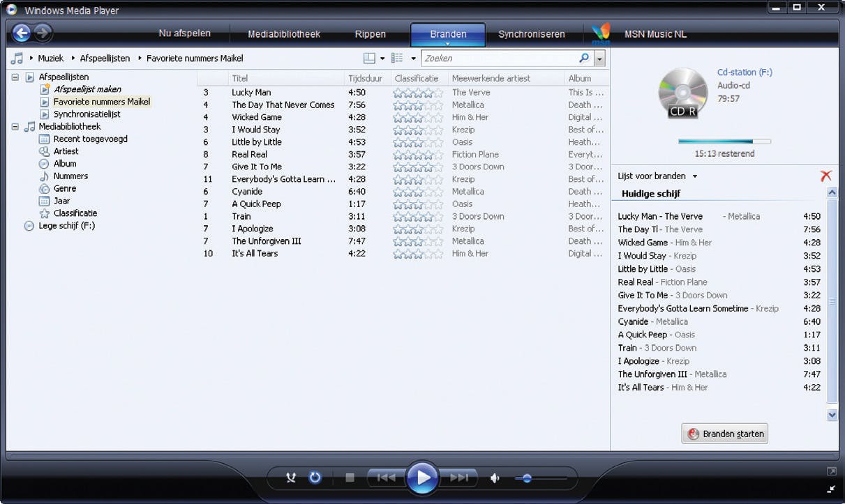Switch to the Mediabibliotheek tab

point(284,34)
